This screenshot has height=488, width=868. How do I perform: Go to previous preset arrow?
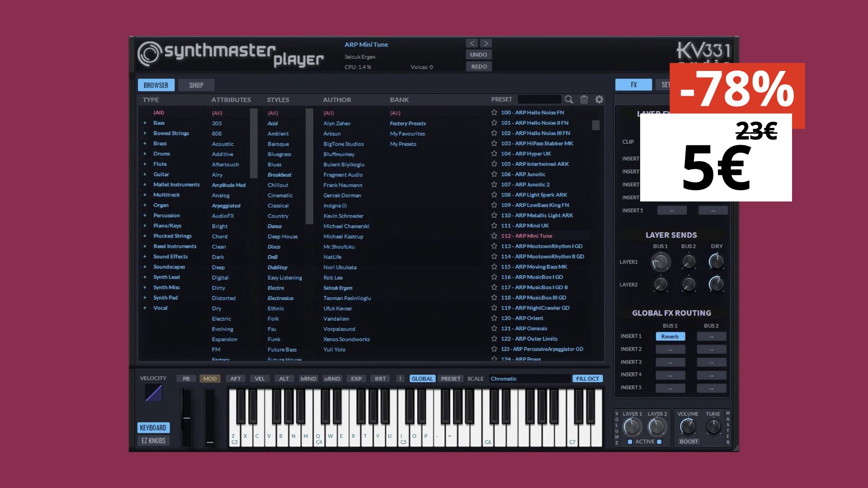click(x=472, y=43)
